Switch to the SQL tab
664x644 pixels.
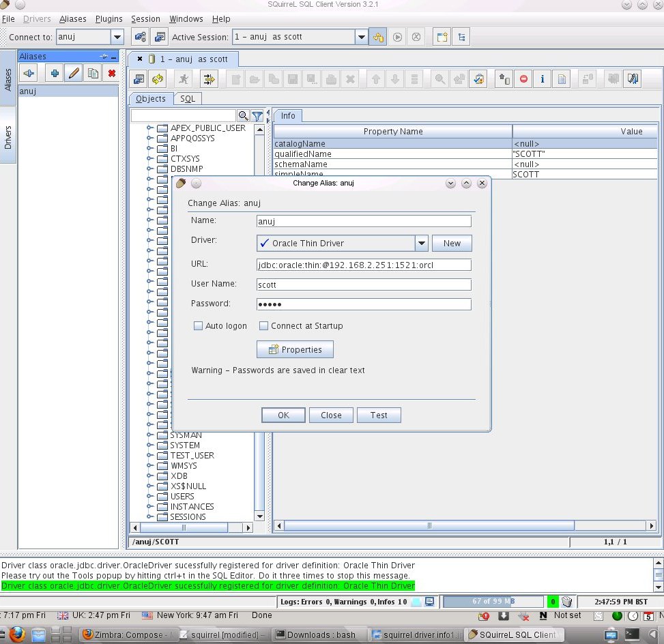pos(187,98)
